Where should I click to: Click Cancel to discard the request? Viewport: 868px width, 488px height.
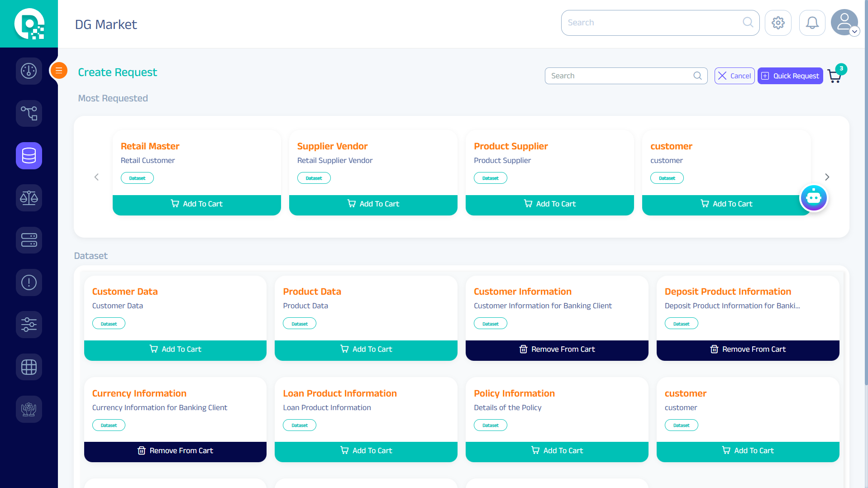(x=734, y=76)
